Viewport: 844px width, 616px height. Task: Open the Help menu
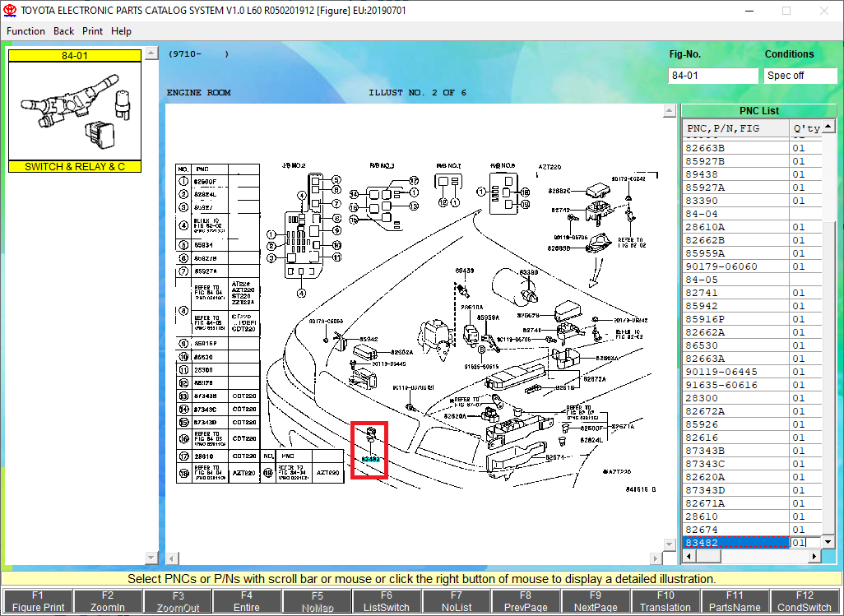(x=121, y=31)
